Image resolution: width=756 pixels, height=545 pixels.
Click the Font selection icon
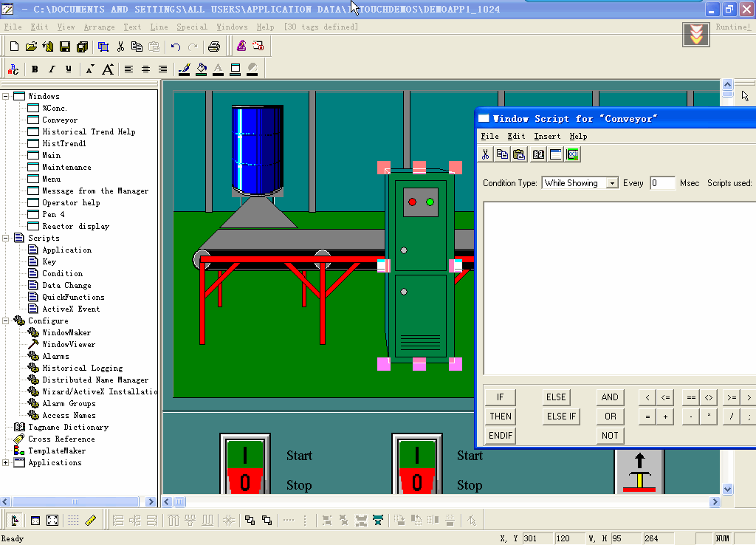pyautogui.click(x=13, y=69)
